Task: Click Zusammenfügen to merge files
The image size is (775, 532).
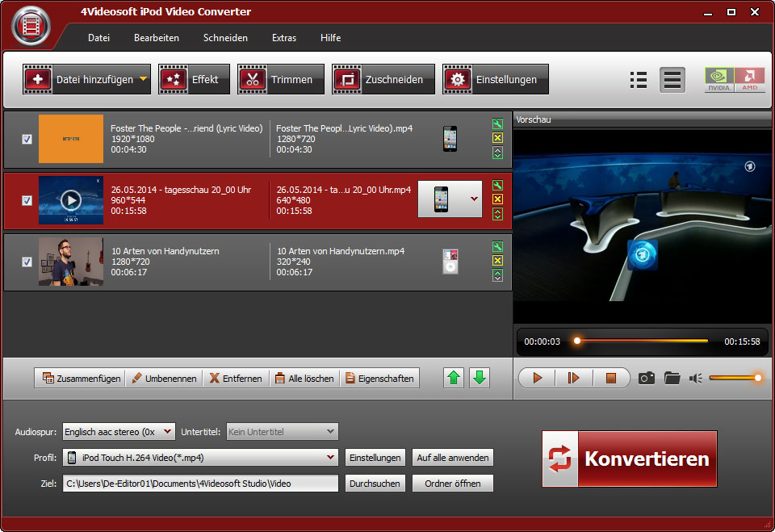Action: tap(82, 379)
